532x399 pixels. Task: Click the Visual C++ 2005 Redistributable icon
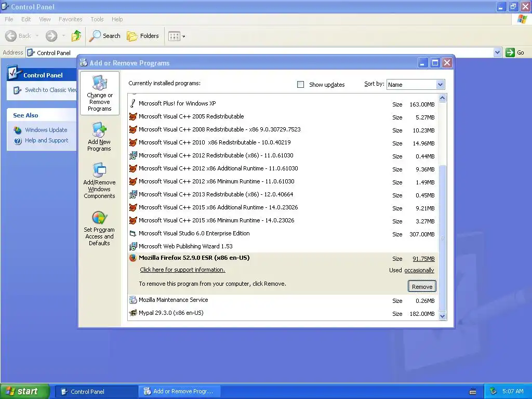[x=133, y=116]
